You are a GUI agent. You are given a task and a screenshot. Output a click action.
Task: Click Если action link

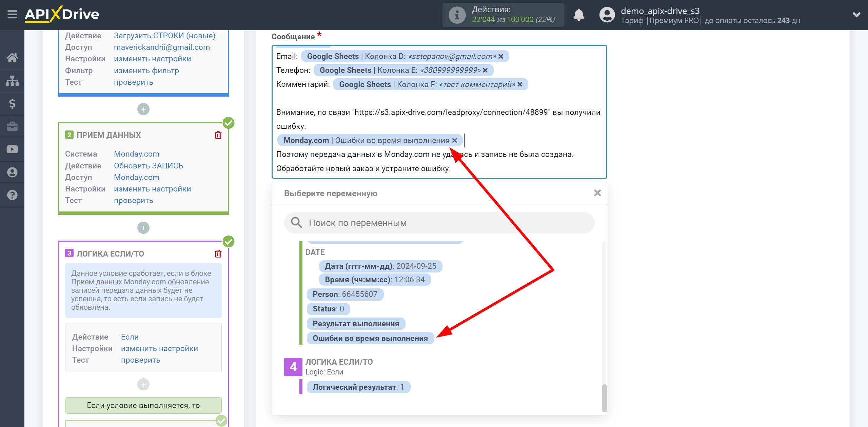(x=130, y=337)
